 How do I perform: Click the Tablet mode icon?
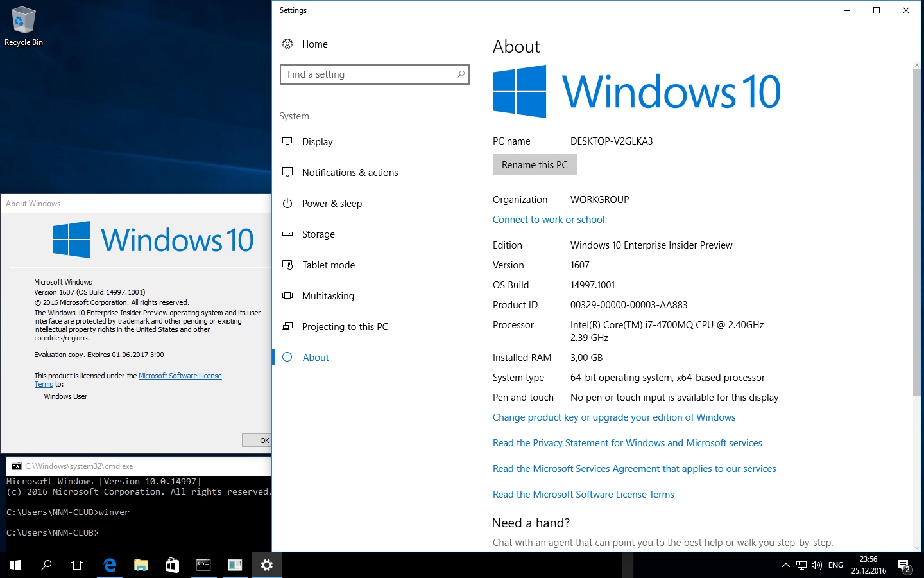pyautogui.click(x=287, y=265)
